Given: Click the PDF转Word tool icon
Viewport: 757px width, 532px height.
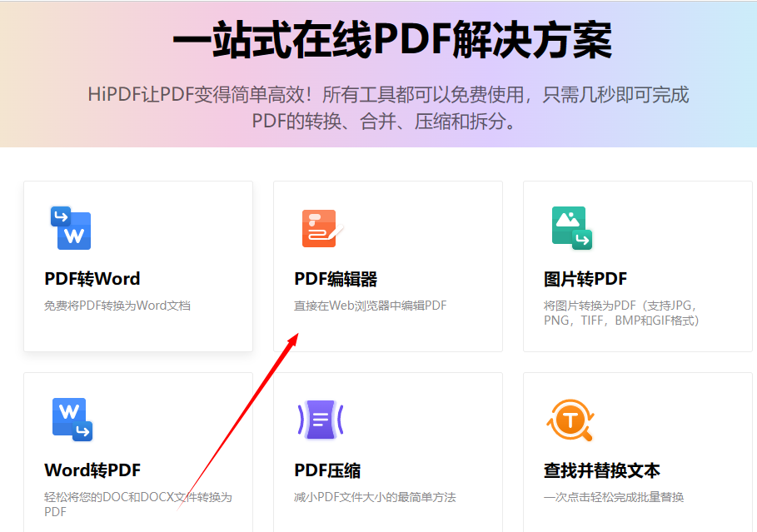Looking at the screenshot, I should 71,228.
